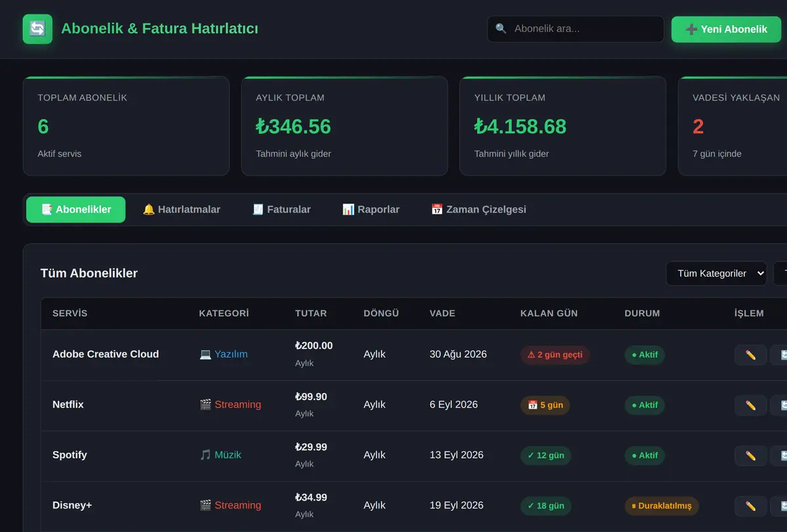Click the '5 gün' remaining badge
787x532 pixels.
click(x=545, y=405)
